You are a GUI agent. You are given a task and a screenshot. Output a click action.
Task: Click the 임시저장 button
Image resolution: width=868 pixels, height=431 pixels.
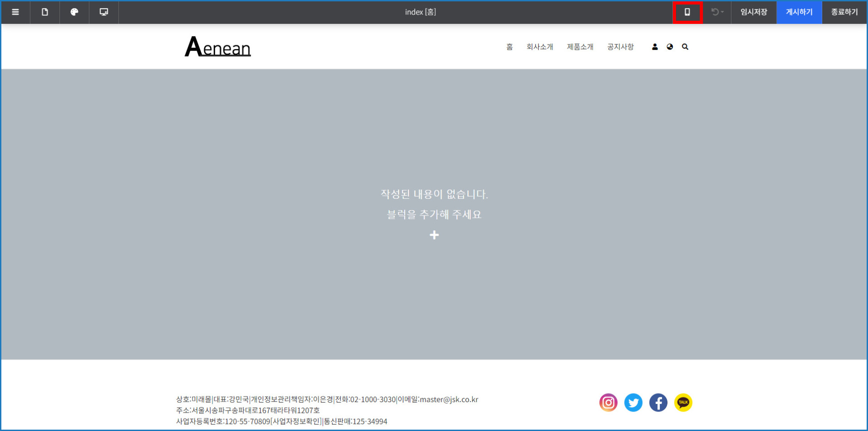tap(754, 12)
